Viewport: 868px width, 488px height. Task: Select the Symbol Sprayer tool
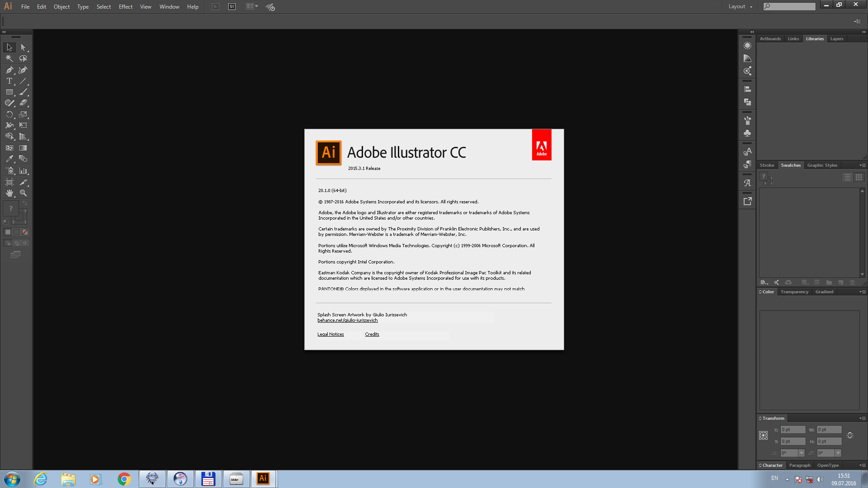click(x=9, y=171)
